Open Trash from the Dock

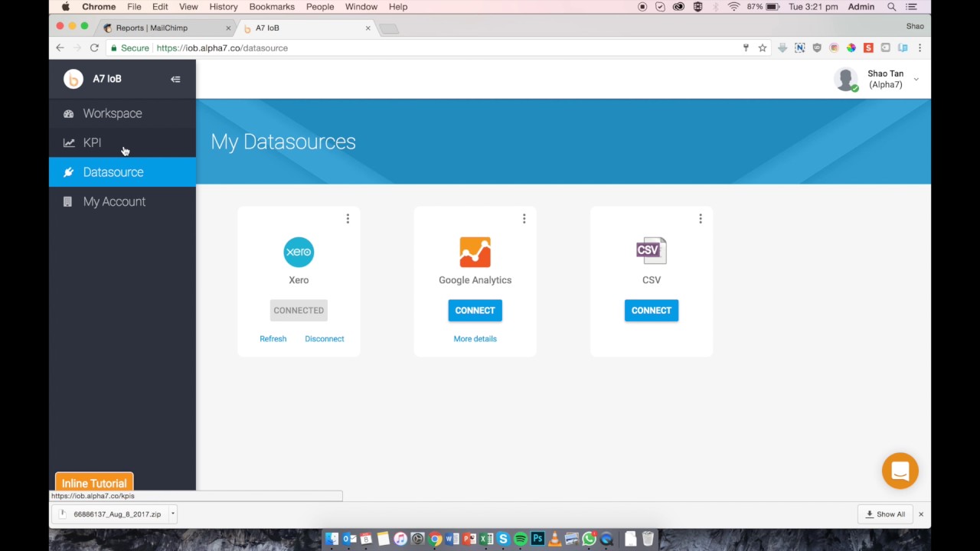coord(648,540)
